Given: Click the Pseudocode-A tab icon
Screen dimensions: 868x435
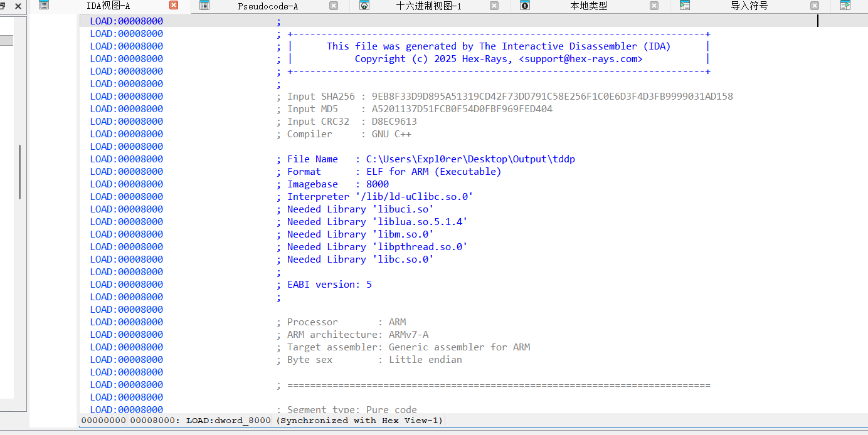Looking at the screenshot, I should [x=204, y=5].
